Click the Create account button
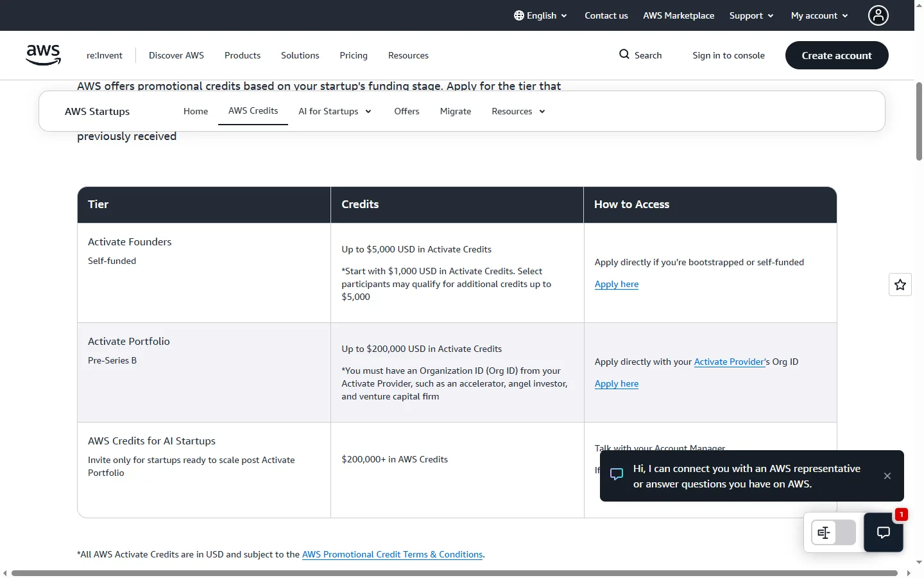 (x=837, y=55)
